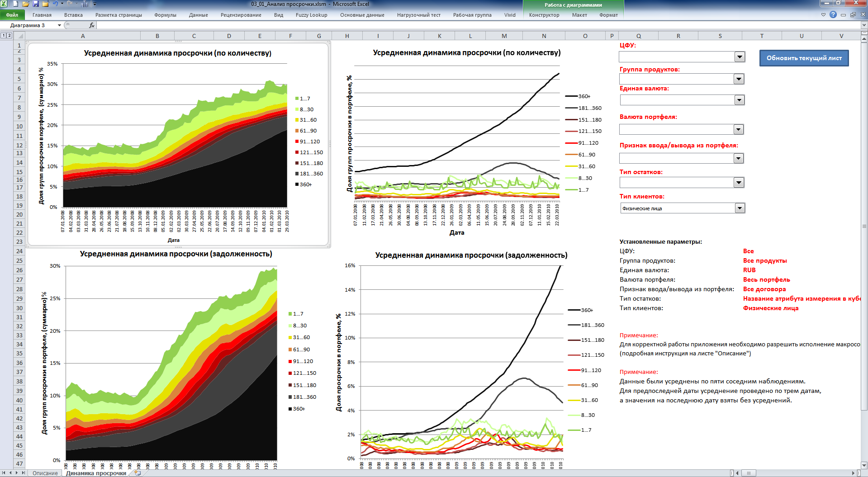The image size is (868, 477).
Task: Click outline level 2 button
Action: [x=9, y=35]
